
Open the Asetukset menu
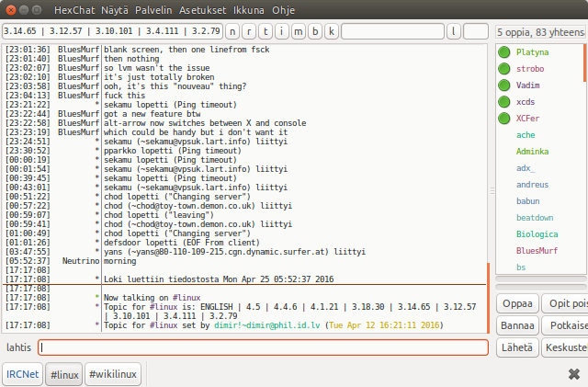[x=206, y=10]
